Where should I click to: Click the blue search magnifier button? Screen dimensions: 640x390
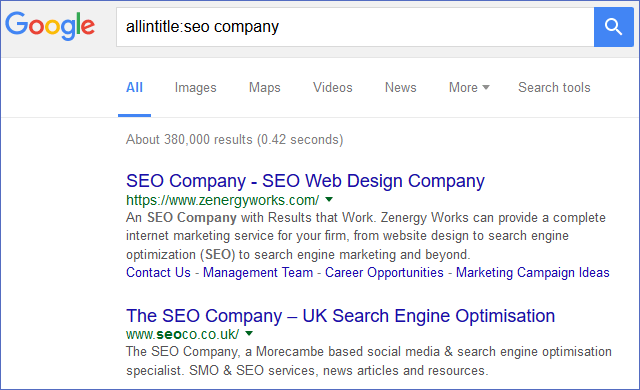click(613, 27)
